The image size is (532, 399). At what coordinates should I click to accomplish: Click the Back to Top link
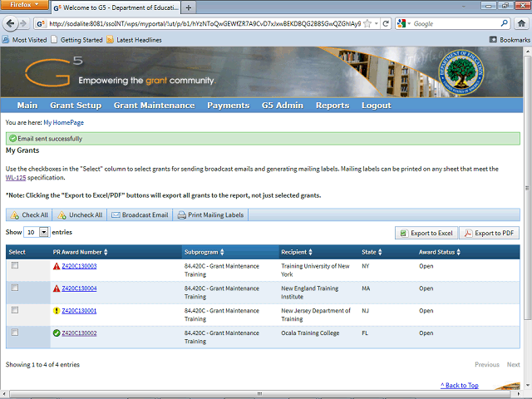coord(460,385)
